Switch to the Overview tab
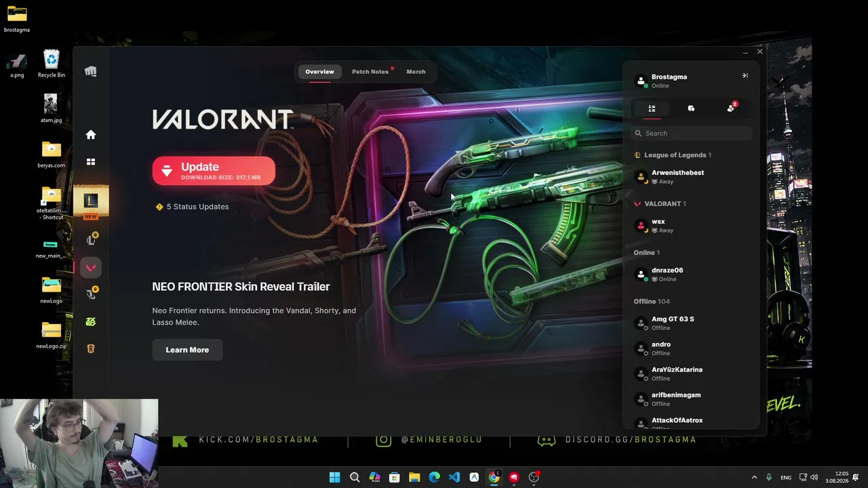 pos(319,72)
